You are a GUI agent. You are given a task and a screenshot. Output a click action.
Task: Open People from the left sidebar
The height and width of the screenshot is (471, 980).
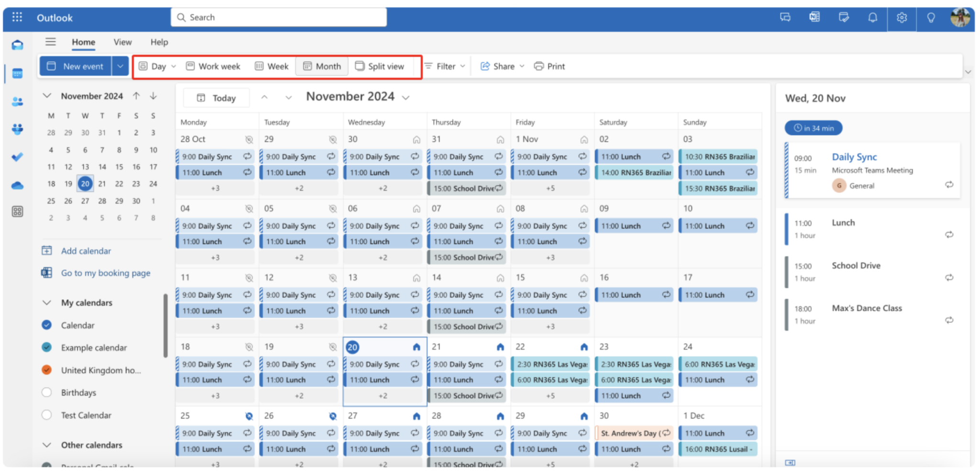[18, 101]
